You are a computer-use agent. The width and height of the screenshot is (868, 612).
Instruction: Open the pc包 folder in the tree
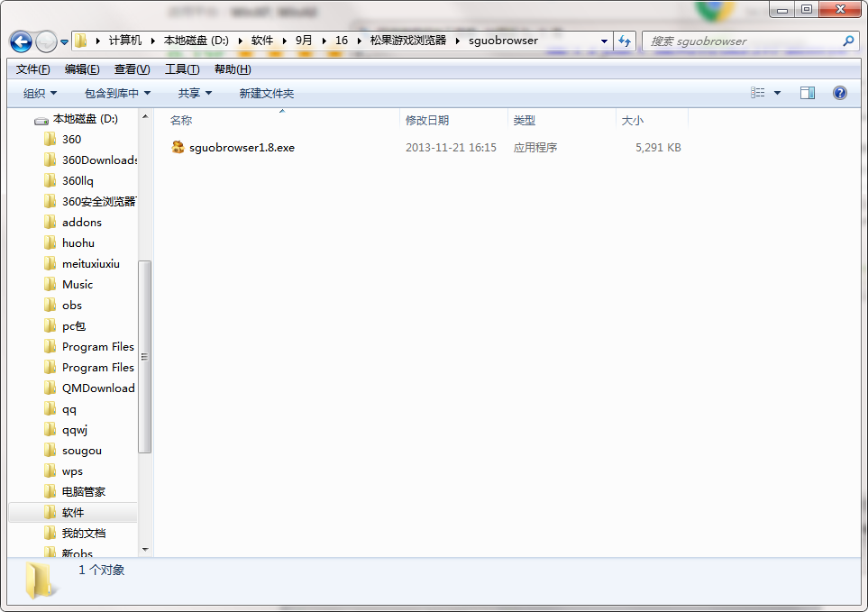tap(74, 326)
